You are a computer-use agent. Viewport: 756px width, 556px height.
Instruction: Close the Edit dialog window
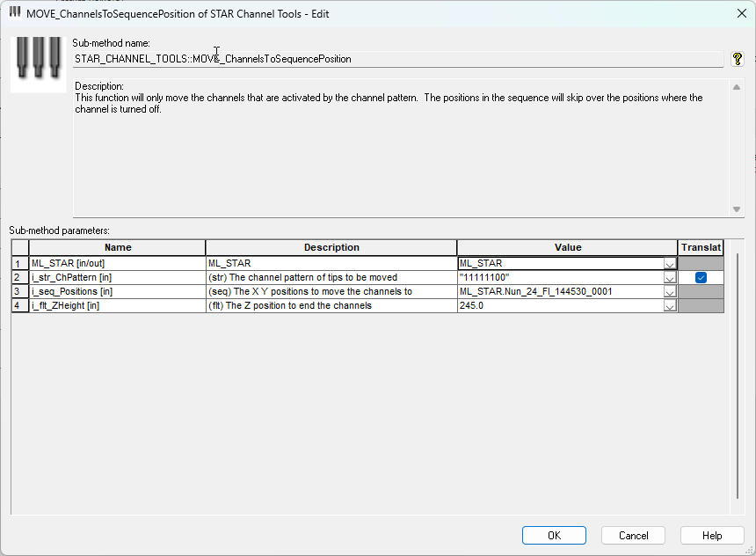[x=742, y=13]
